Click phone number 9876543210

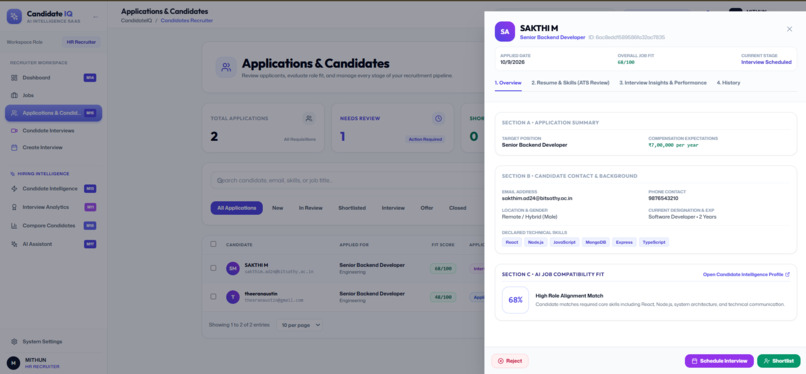click(x=663, y=198)
